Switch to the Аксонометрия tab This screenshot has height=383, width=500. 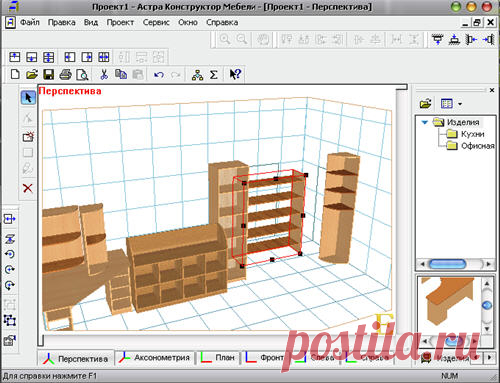pyautogui.click(x=155, y=358)
